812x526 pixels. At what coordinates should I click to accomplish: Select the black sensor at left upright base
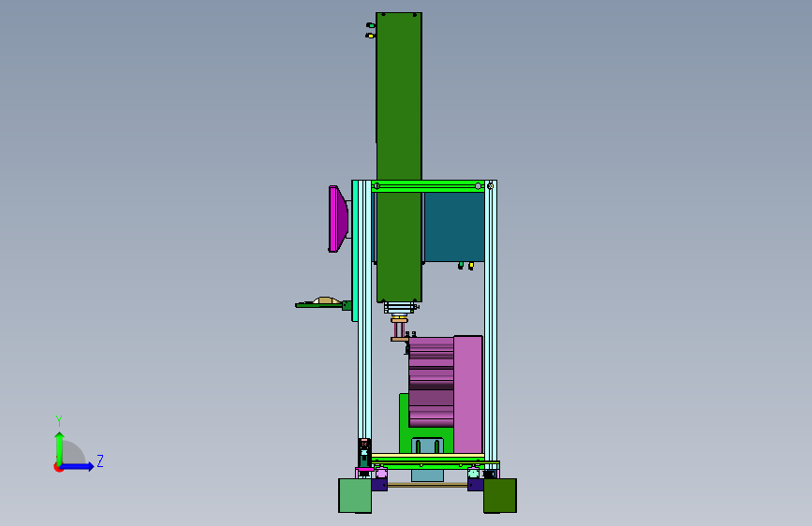364,452
